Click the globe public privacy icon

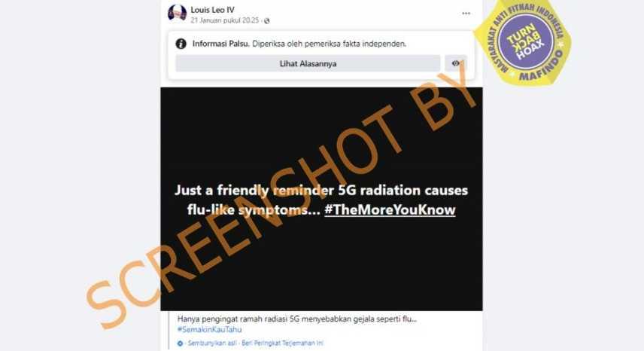pyautogui.click(x=267, y=20)
